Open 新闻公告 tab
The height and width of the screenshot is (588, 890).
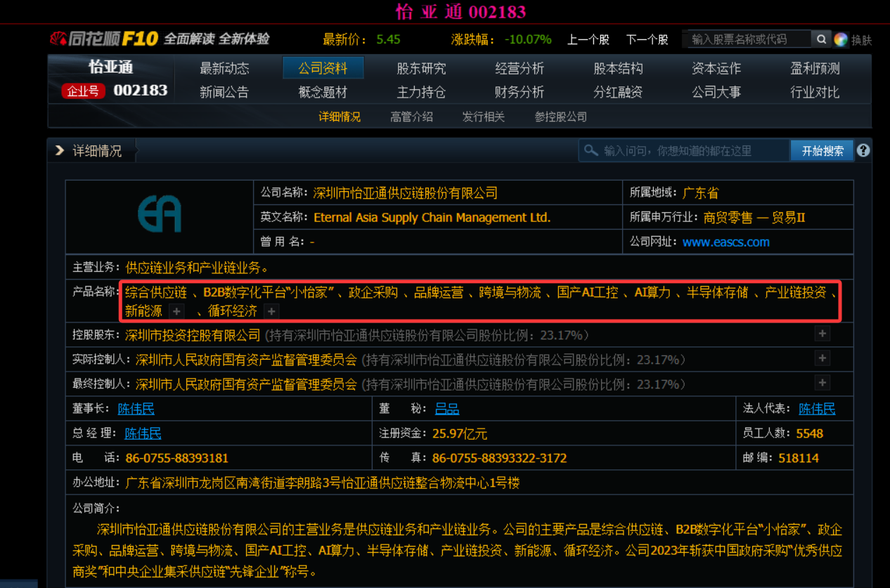coord(224,92)
